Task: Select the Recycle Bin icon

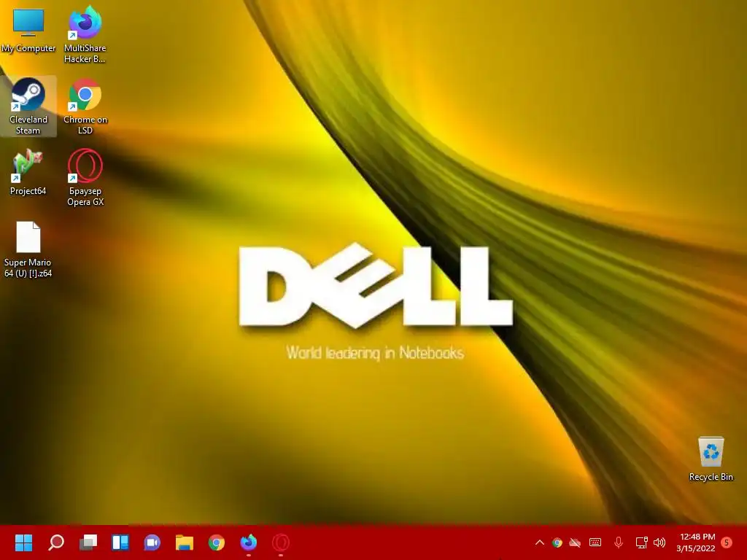Action: coord(711,459)
